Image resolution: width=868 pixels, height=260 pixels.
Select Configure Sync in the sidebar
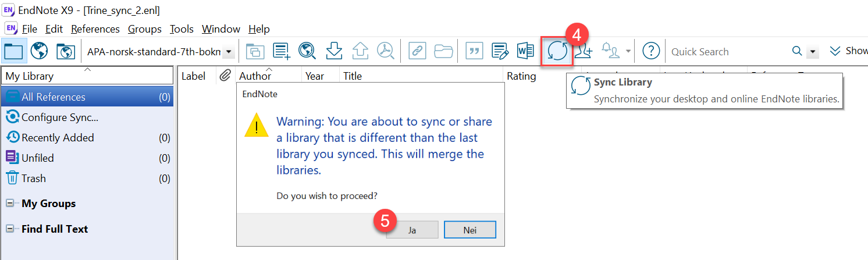coord(59,117)
